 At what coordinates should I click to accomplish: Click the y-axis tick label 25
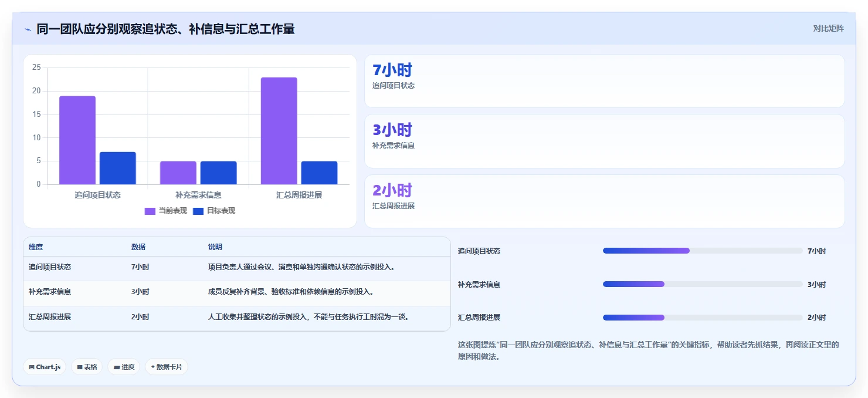(36, 68)
